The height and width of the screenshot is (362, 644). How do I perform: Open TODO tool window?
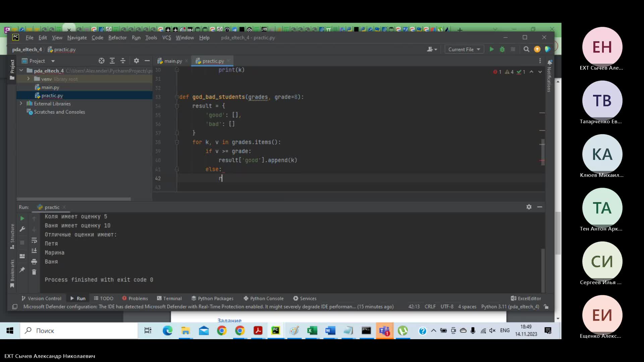pyautogui.click(x=104, y=298)
